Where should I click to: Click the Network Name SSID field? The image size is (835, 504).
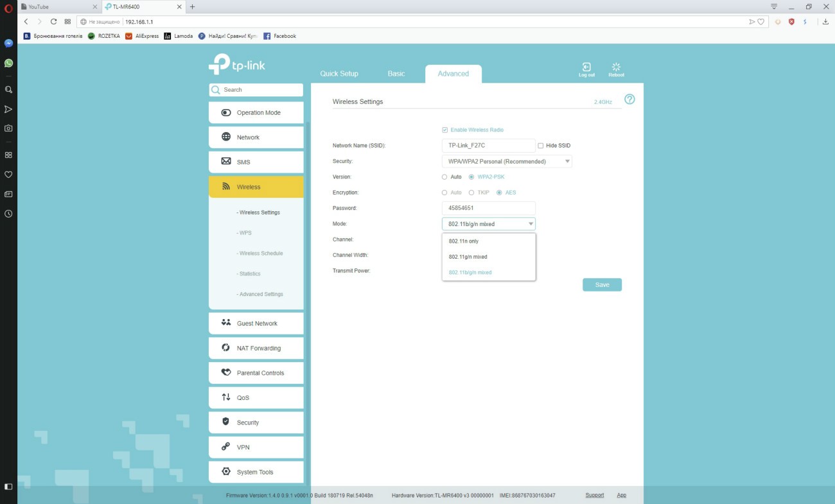tap(488, 146)
